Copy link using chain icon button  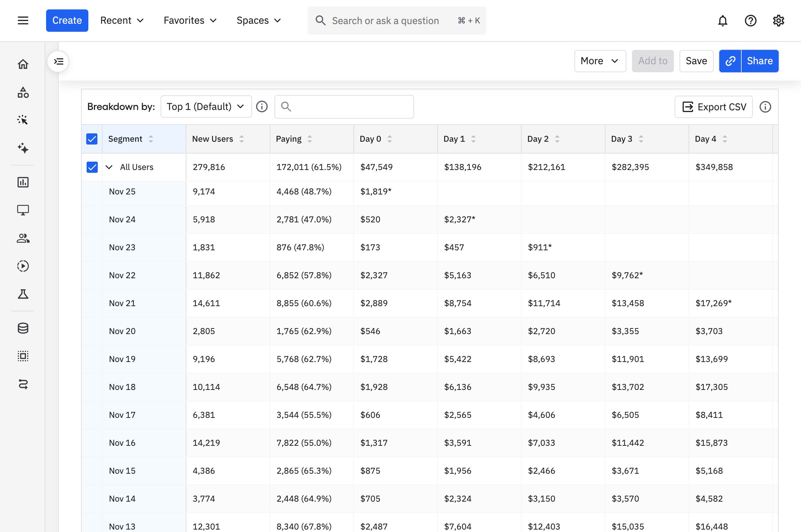tap(730, 61)
